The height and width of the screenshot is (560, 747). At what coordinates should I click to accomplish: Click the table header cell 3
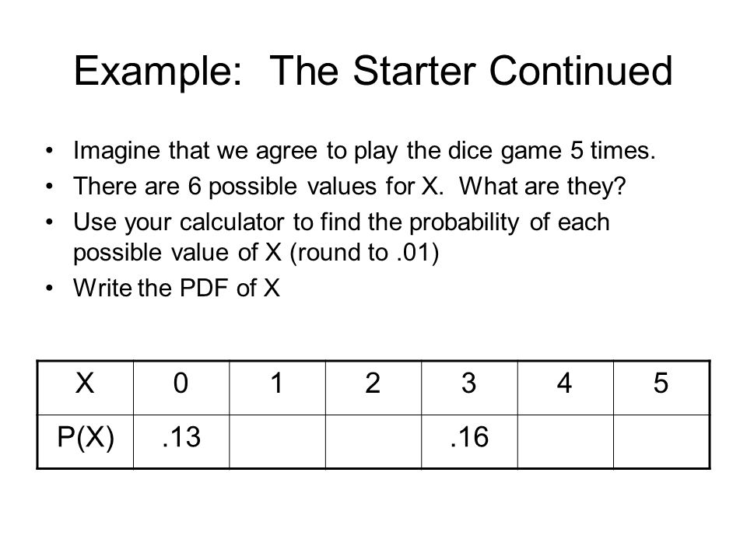(x=469, y=387)
